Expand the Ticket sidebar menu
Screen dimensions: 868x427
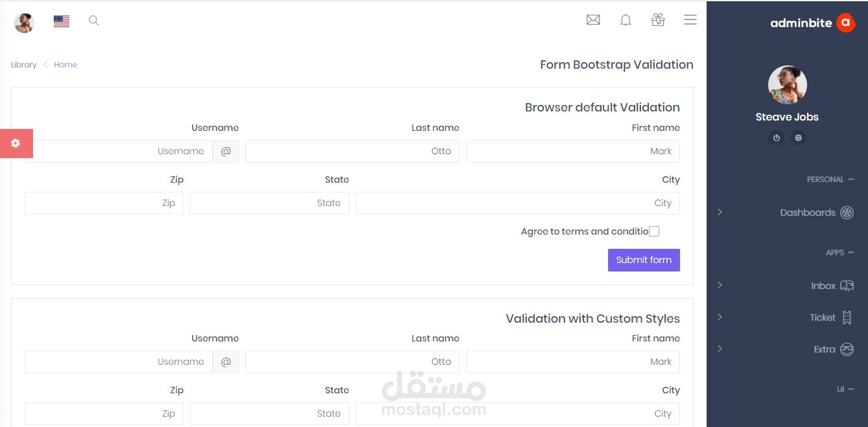pyautogui.click(x=823, y=317)
